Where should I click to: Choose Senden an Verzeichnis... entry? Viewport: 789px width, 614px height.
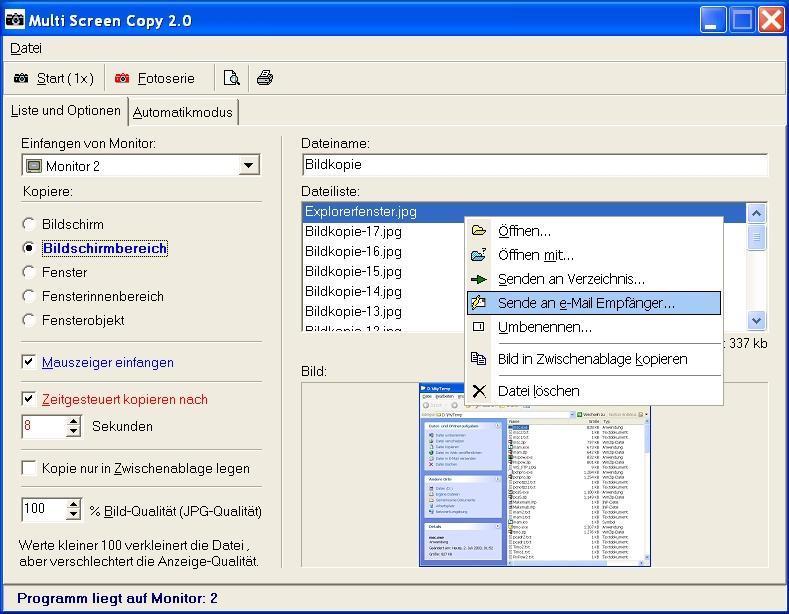coord(594,279)
